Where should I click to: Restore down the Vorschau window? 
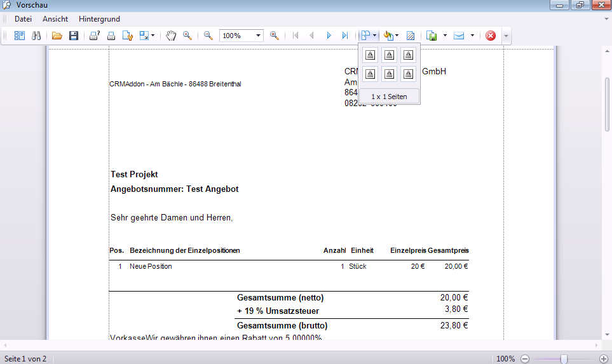click(x=580, y=4)
